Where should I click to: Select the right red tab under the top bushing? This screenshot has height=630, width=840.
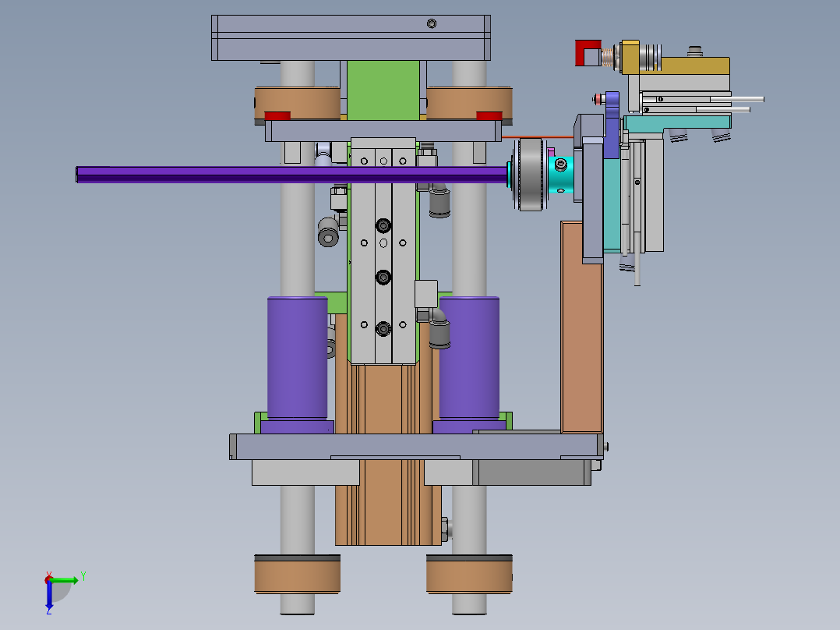(489, 116)
